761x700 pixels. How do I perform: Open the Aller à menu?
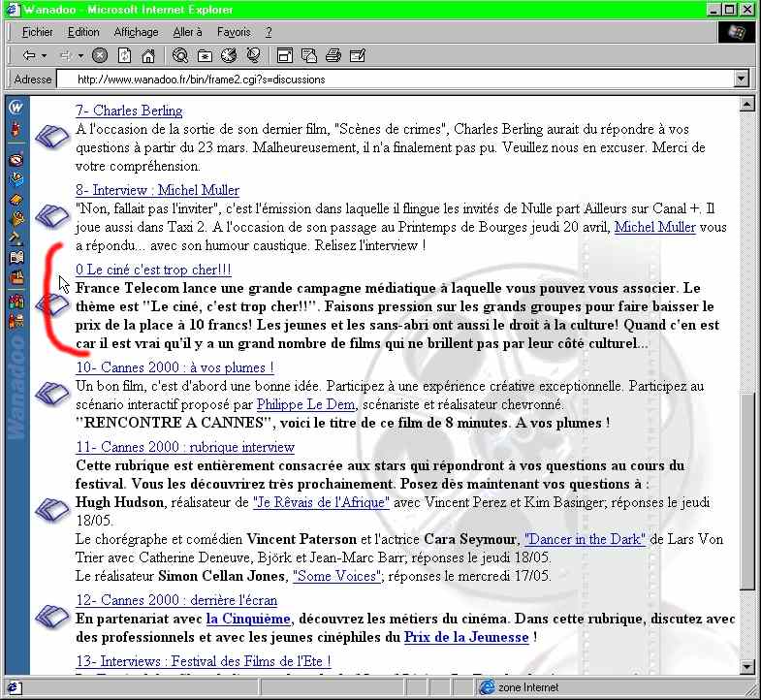pyautogui.click(x=187, y=32)
